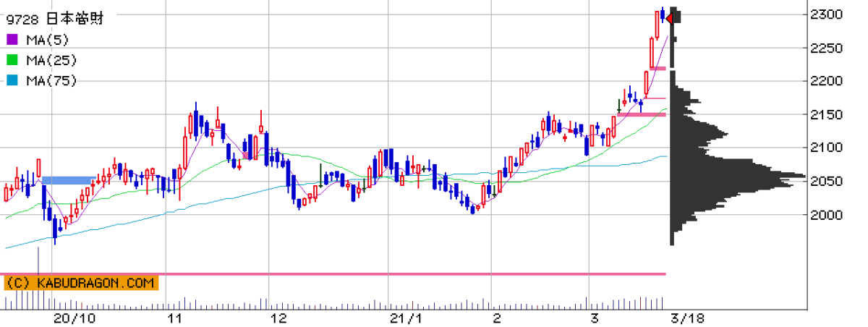
Task: Click the purple MA(5) legend swatch
Action: pos(12,39)
